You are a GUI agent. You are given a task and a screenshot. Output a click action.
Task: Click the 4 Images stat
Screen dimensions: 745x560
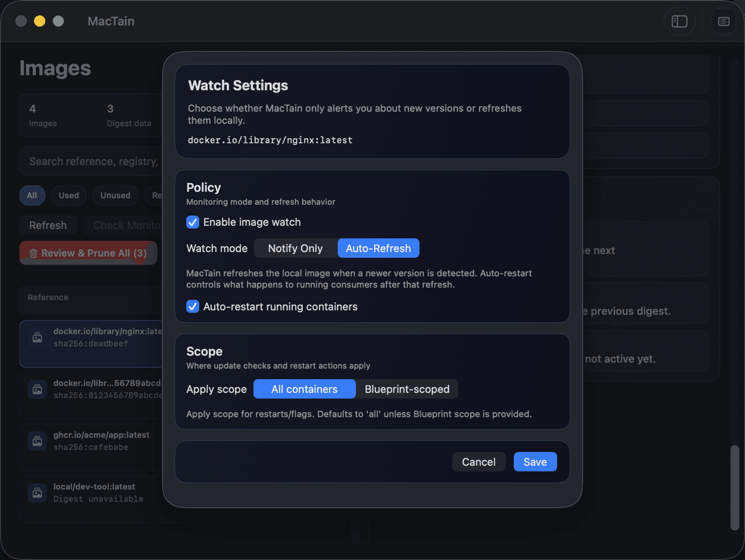click(x=43, y=115)
